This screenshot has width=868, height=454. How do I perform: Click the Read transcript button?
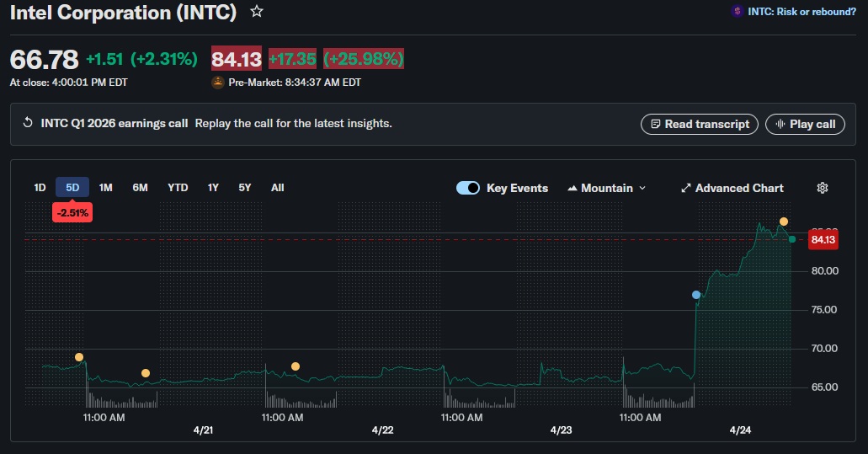[x=699, y=124]
